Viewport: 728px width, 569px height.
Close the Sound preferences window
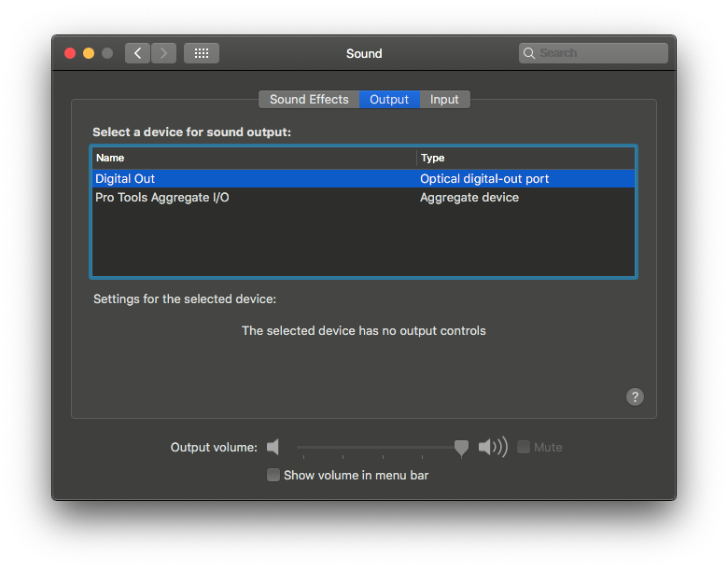coord(70,53)
